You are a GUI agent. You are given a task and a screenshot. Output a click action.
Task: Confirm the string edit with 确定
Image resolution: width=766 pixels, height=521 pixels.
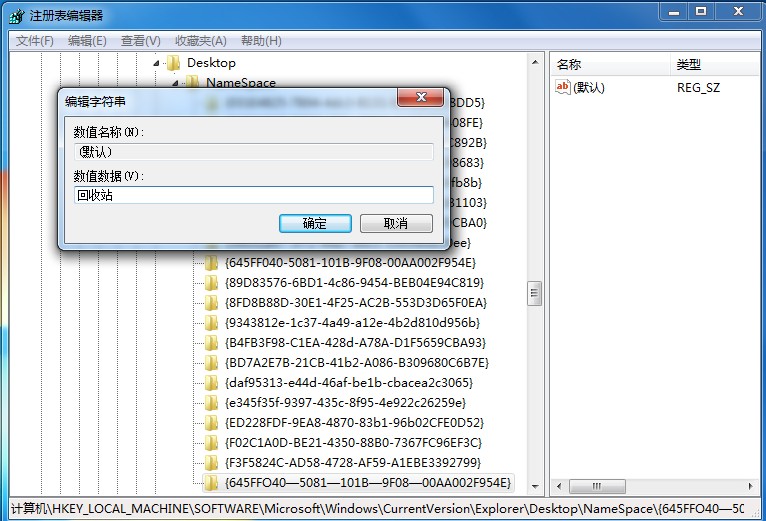[315, 223]
